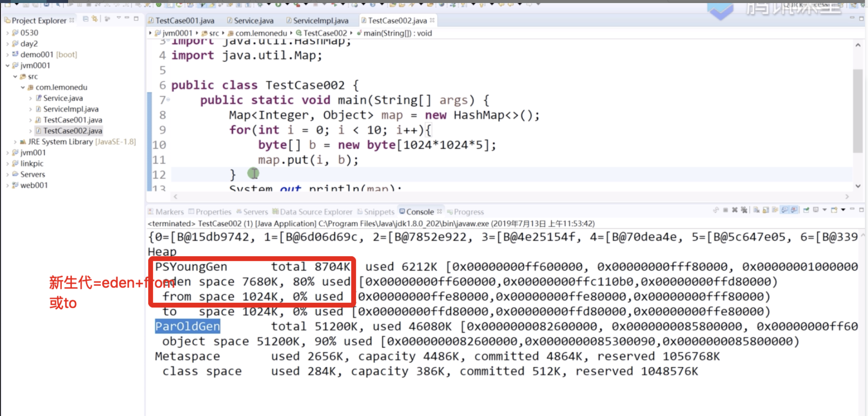Image resolution: width=868 pixels, height=416 pixels.
Task: Open Project Explorer view menu triangle
Action: (119, 18)
